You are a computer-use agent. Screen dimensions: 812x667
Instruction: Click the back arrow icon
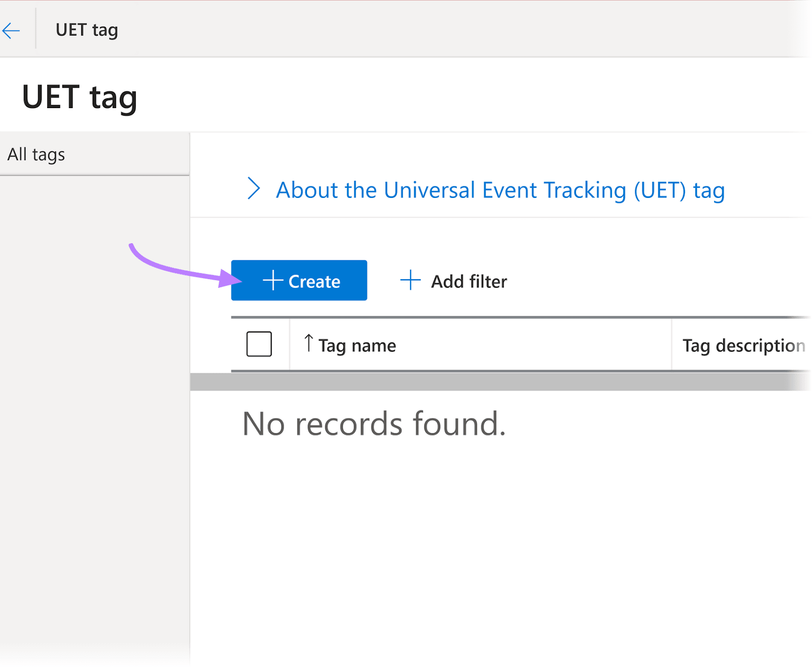[x=11, y=30]
